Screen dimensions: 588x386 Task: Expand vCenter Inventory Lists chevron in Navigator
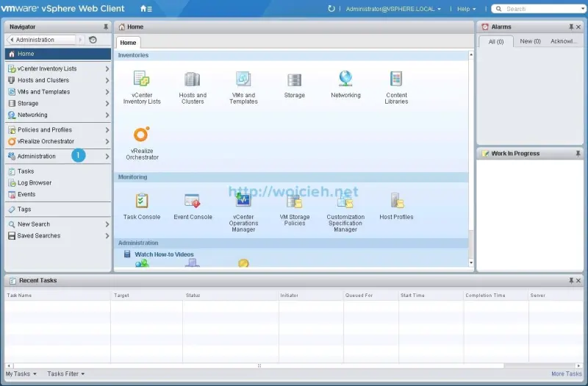tap(107, 68)
